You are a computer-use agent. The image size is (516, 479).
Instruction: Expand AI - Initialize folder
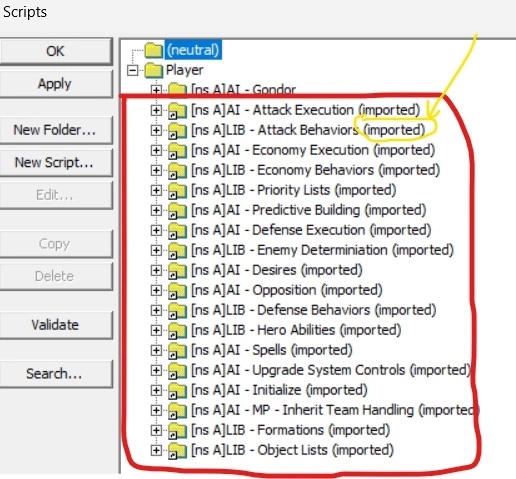(156, 390)
